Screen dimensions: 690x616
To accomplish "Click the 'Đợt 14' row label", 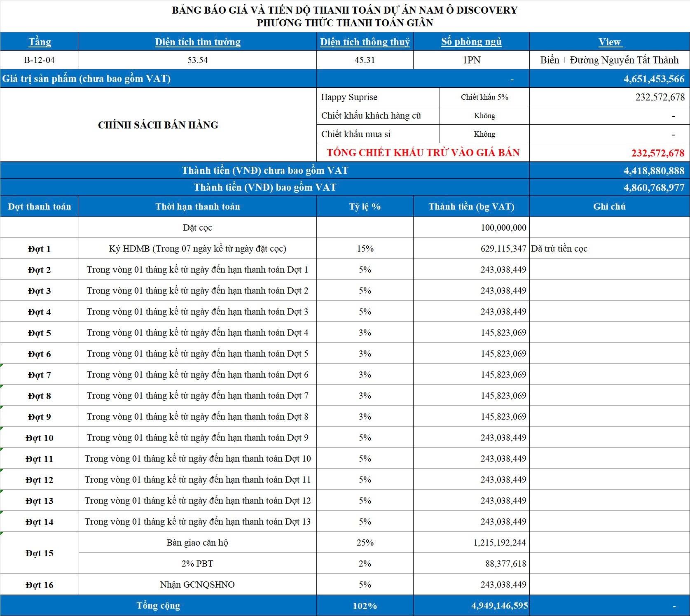I will (x=40, y=522).
